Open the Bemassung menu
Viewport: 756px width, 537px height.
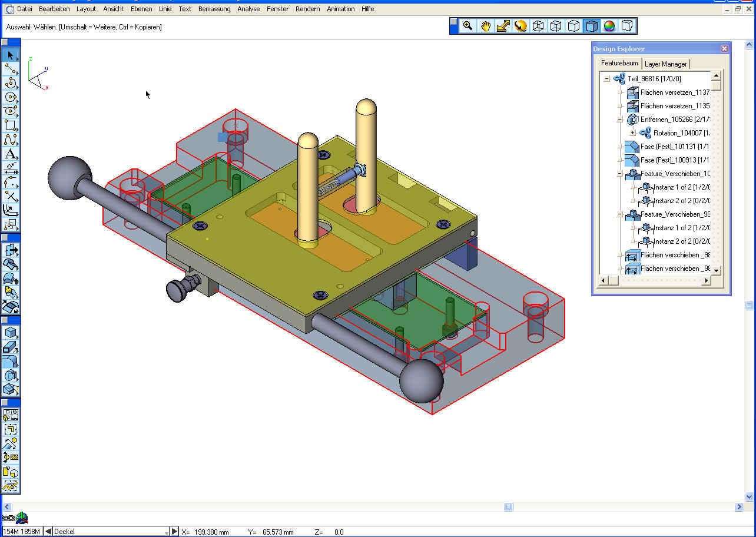(214, 9)
